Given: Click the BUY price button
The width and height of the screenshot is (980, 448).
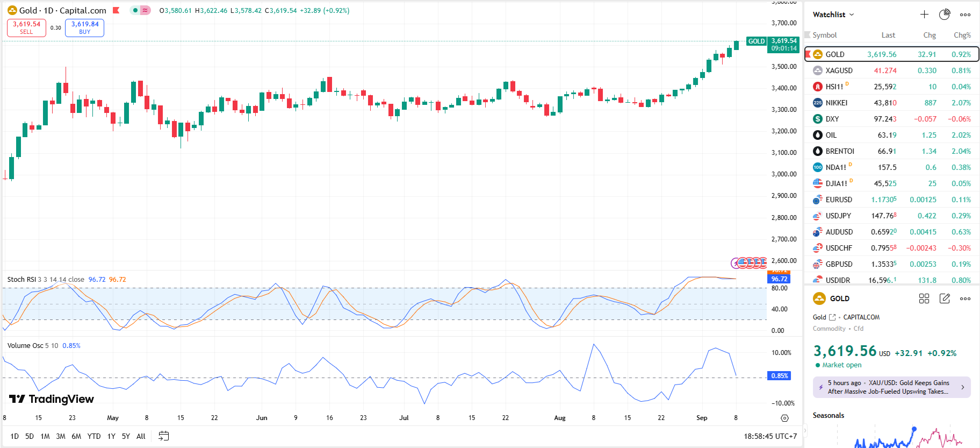Looking at the screenshot, I should coord(85,27).
